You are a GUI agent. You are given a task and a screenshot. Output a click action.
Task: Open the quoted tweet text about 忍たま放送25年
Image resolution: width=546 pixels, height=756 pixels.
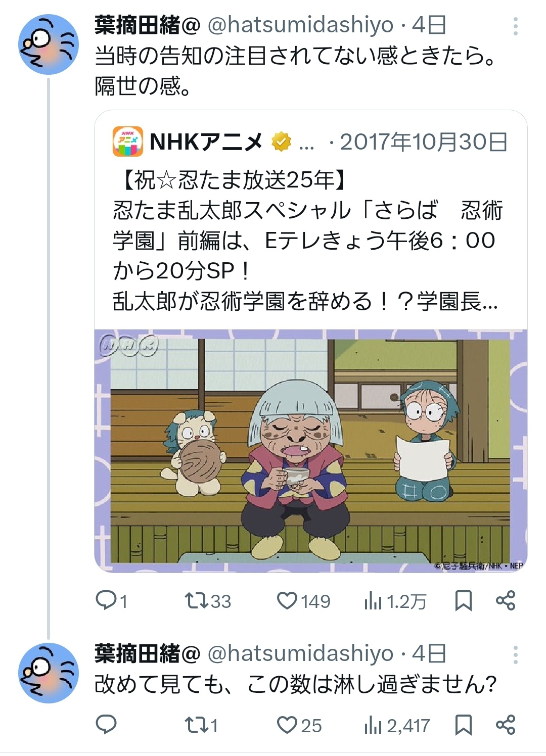(307, 241)
